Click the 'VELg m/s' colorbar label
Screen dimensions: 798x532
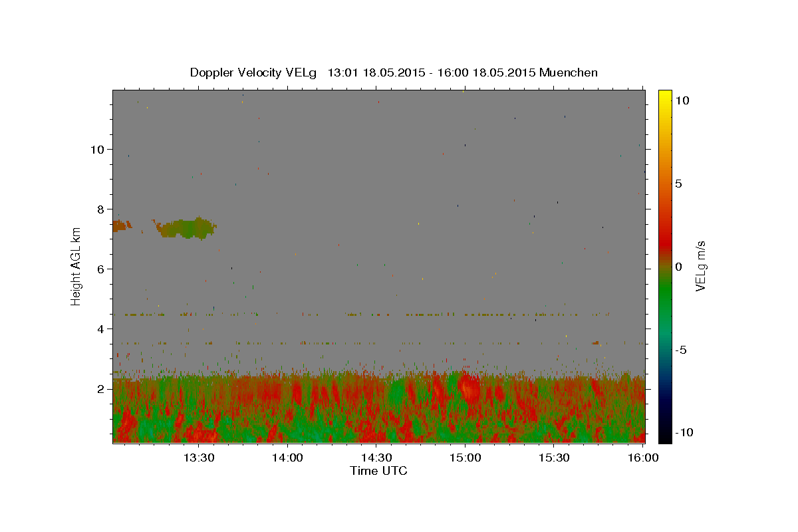700,267
